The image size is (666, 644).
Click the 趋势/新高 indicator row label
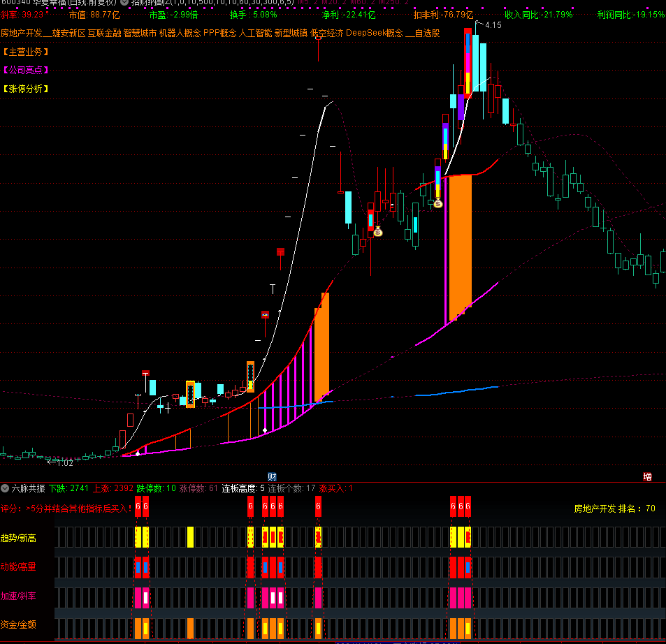[x=19, y=538]
